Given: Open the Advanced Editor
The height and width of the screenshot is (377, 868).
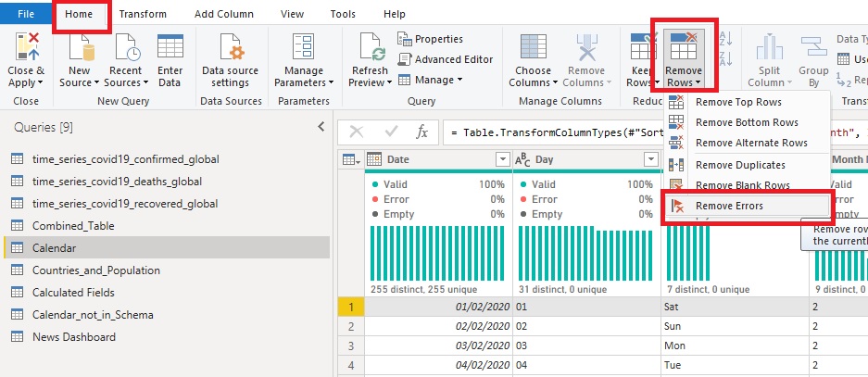Looking at the screenshot, I should point(445,59).
